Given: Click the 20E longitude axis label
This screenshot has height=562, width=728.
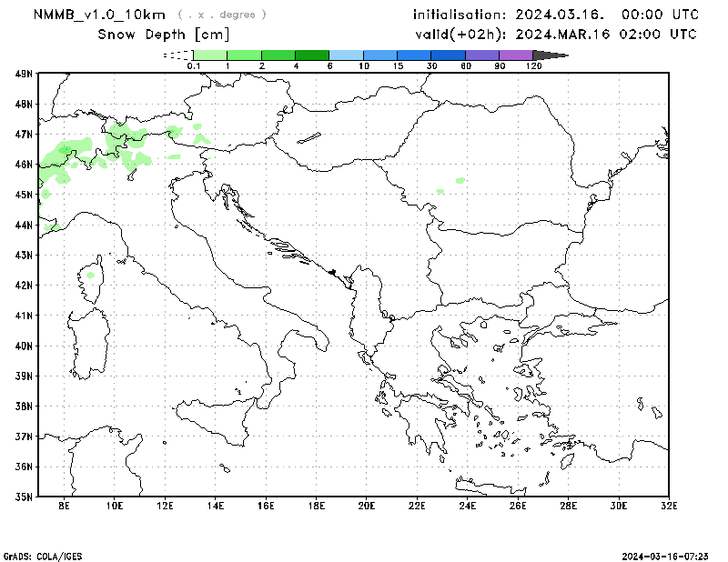Looking at the screenshot, I should (x=367, y=507).
